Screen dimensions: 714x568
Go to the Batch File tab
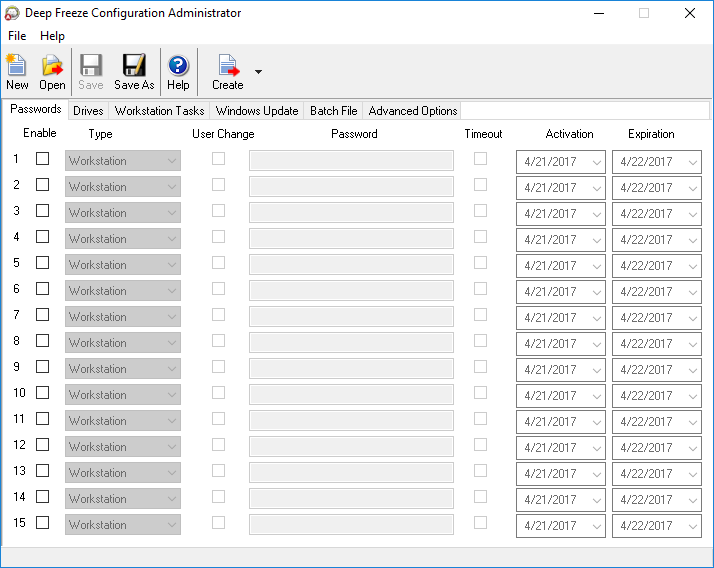tap(333, 111)
